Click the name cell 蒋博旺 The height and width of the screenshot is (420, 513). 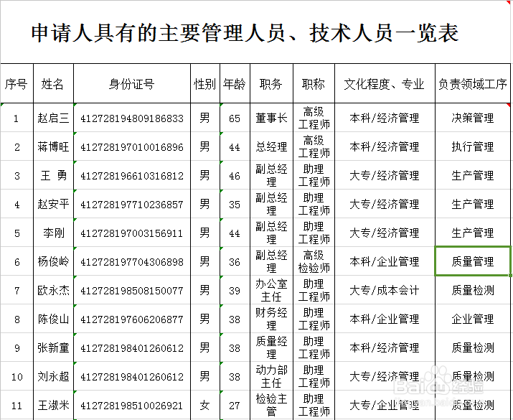click(x=53, y=146)
